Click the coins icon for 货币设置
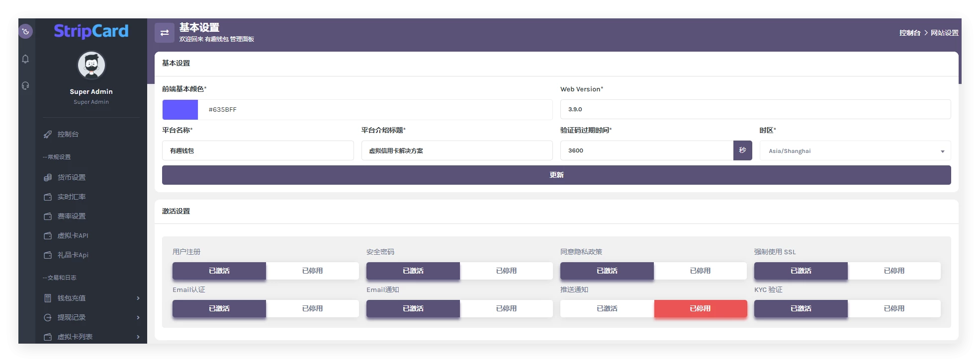980x362 pixels. (x=48, y=177)
